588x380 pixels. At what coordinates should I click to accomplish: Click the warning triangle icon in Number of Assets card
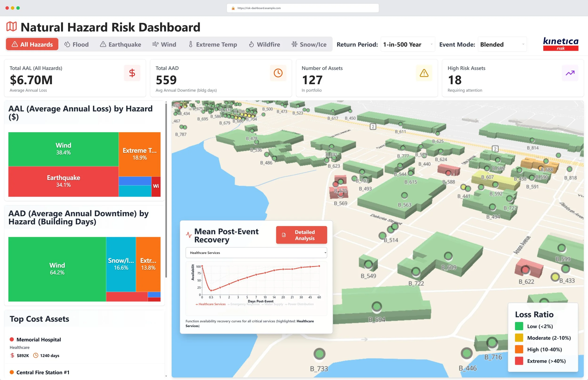point(424,73)
